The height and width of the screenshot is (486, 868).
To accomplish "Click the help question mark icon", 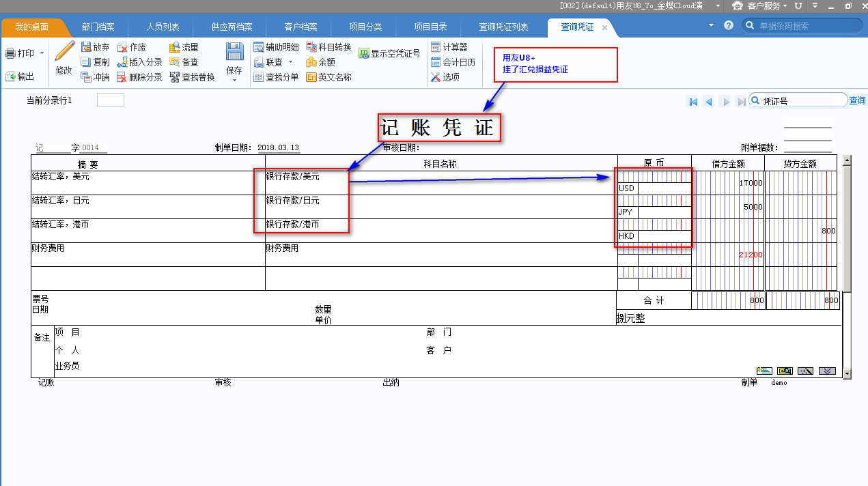I will [x=729, y=25].
